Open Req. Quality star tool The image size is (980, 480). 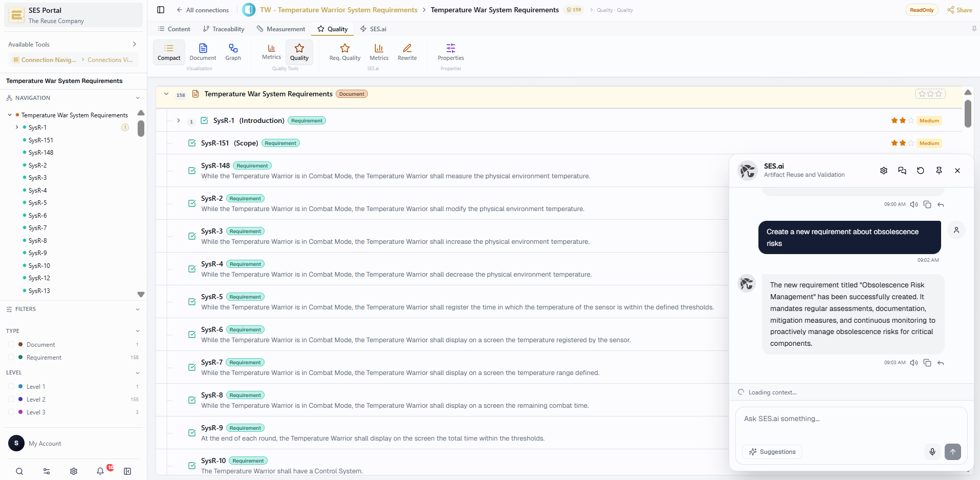(x=345, y=52)
